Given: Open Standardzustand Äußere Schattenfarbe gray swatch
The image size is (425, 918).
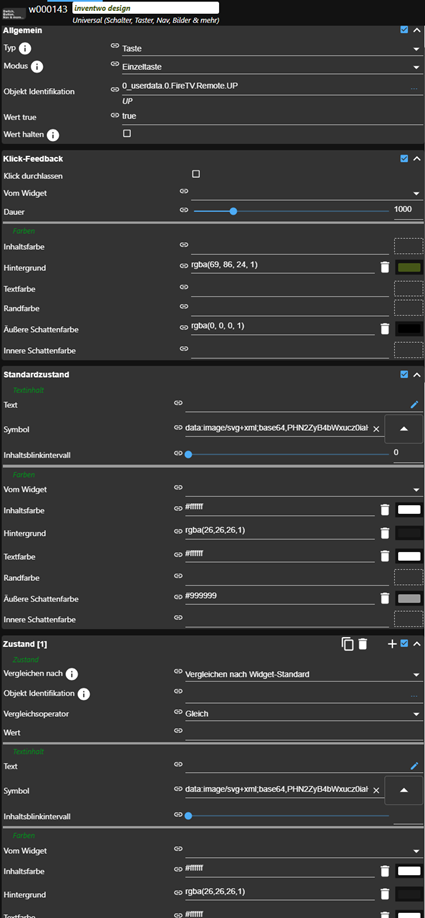Looking at the screenshot, I should (x=409, y=598).
